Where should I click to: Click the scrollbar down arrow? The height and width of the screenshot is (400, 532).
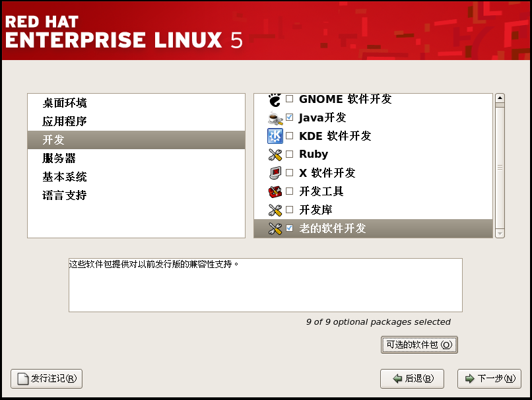(x=500, y=234)
